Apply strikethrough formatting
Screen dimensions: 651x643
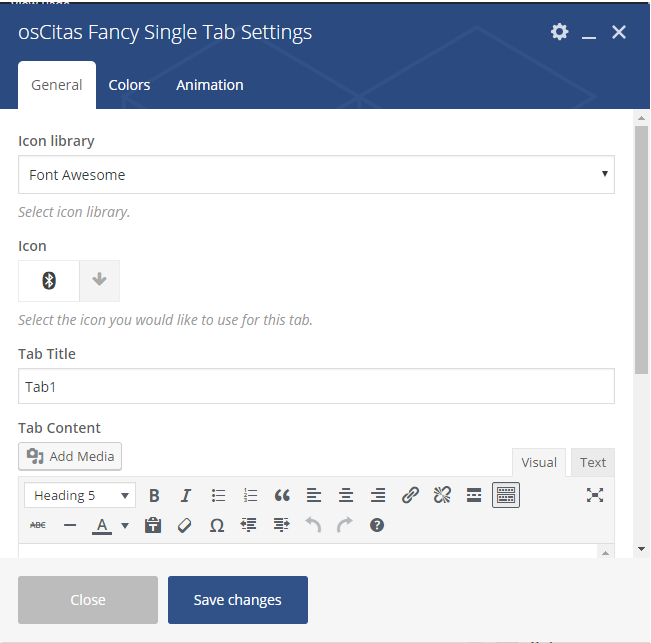[x=38, y=525]
